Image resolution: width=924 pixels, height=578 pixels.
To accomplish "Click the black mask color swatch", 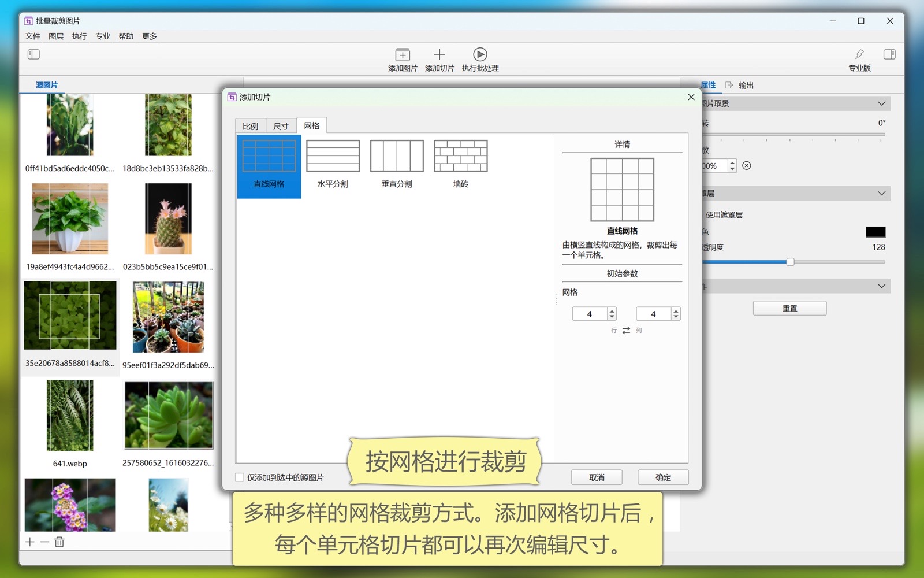I will [875, 232].
